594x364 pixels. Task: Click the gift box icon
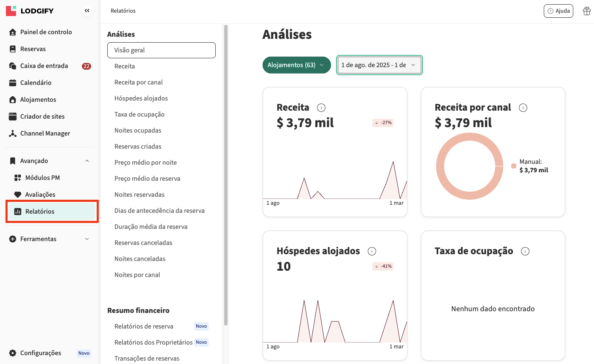586,11
